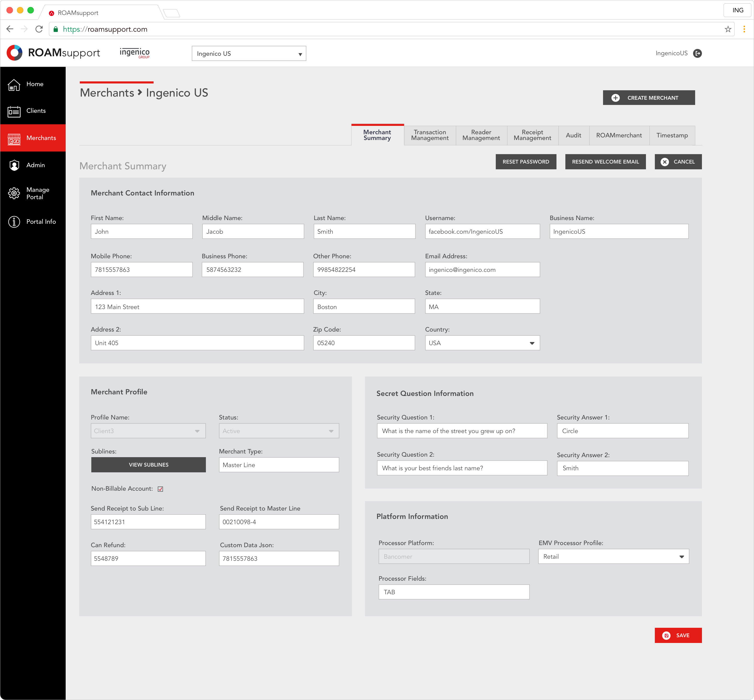Click the Can Refund field
The image size is (754, 700).
point(148,558)
